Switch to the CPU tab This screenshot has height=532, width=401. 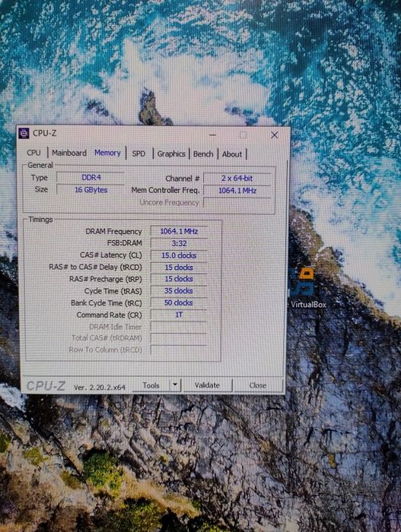pyautogui.click(x=33, y=153)
